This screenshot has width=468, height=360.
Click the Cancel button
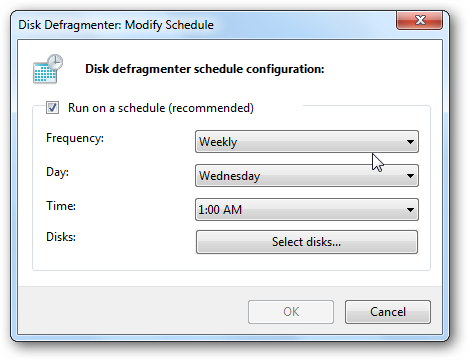[x=388, y=312]
